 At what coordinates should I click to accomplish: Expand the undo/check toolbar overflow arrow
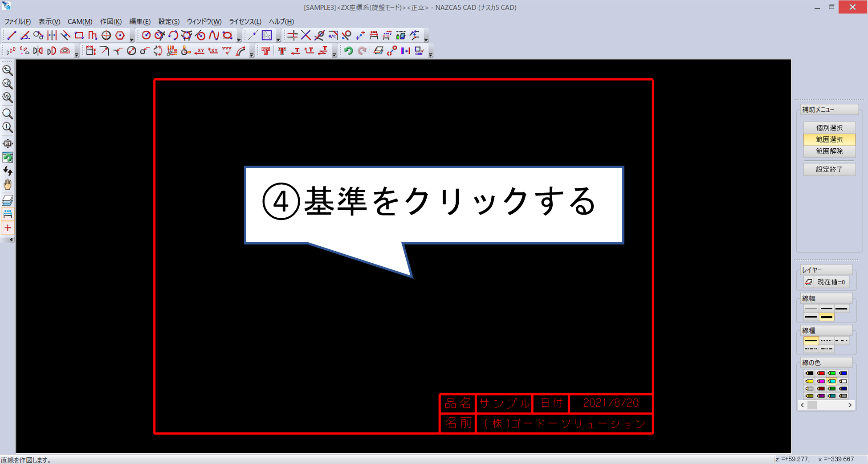pyautogui.click(x=431, y=55)
